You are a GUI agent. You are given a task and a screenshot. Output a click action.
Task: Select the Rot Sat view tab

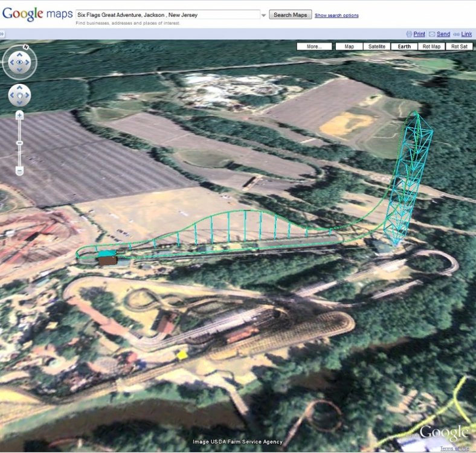tap(459, 47)
